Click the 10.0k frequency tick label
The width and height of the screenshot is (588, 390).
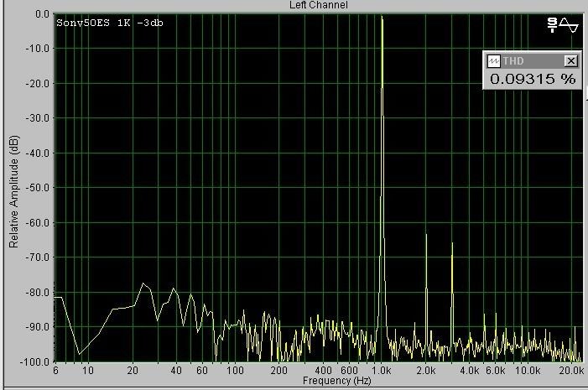click(x=528, y=371)
